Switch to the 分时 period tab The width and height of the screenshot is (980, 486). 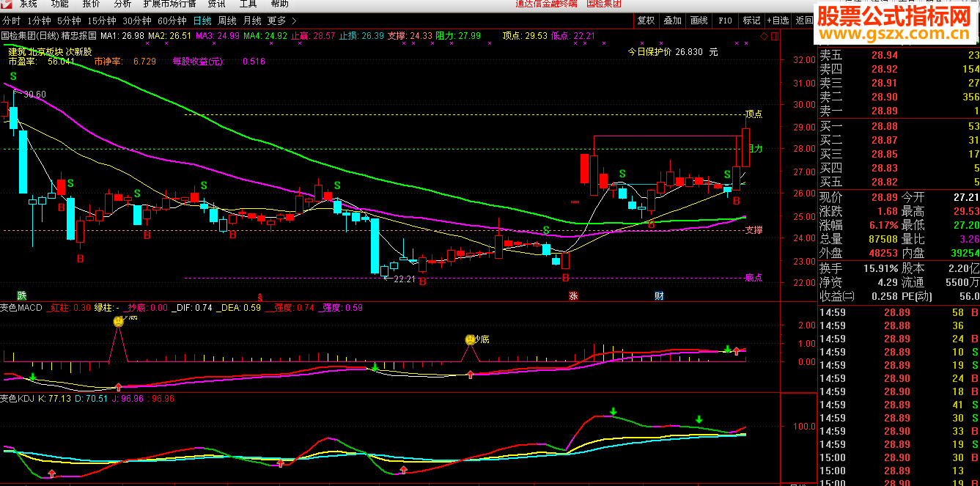pyautogui.click(x=12, y=21)
